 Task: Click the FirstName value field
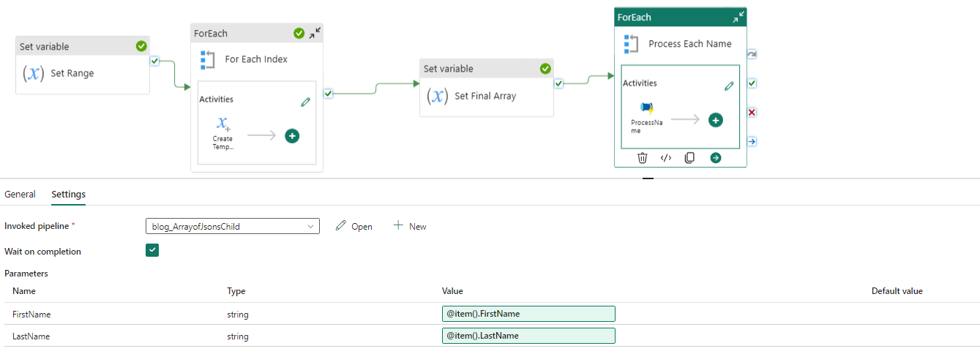click(x=528, y=313)
